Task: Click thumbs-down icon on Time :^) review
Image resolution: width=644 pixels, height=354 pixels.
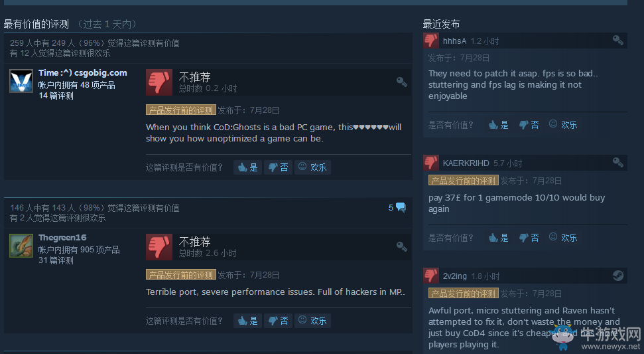Action: pyautogui.click(x=159, y=82)
